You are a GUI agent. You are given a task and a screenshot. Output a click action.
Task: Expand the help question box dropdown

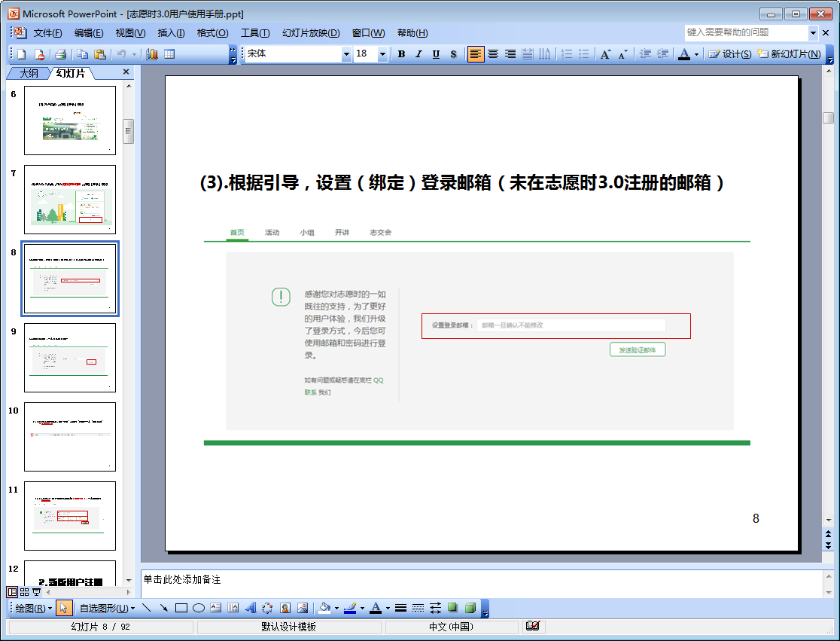(813, 32)
